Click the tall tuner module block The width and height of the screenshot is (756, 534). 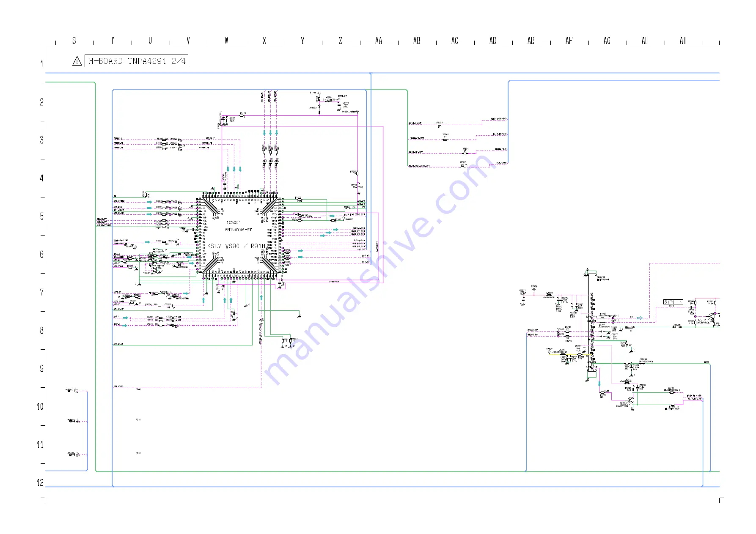click(592, 323)
